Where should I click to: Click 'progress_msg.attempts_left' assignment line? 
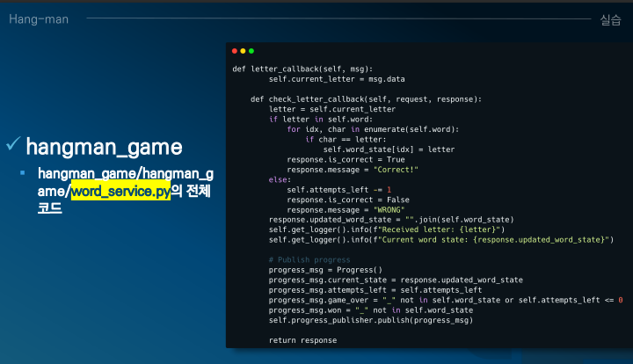[x=375, y=290]
